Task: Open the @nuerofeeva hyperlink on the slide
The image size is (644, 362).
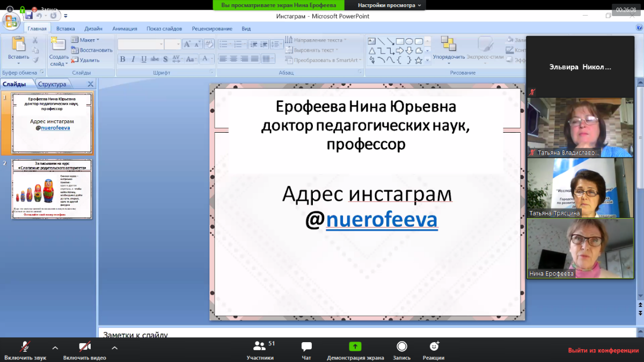Action: pos(382,220)
